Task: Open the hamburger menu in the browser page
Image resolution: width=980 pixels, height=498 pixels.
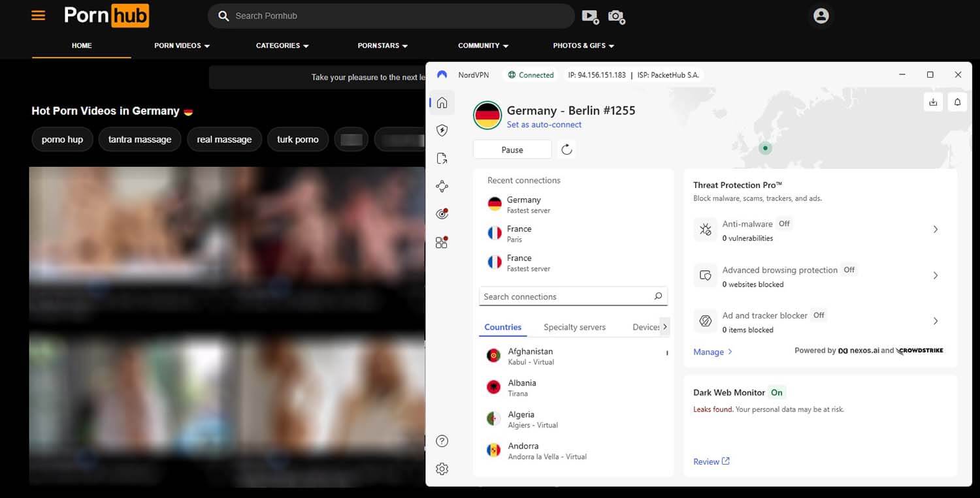Action: (x=39, y=15)
